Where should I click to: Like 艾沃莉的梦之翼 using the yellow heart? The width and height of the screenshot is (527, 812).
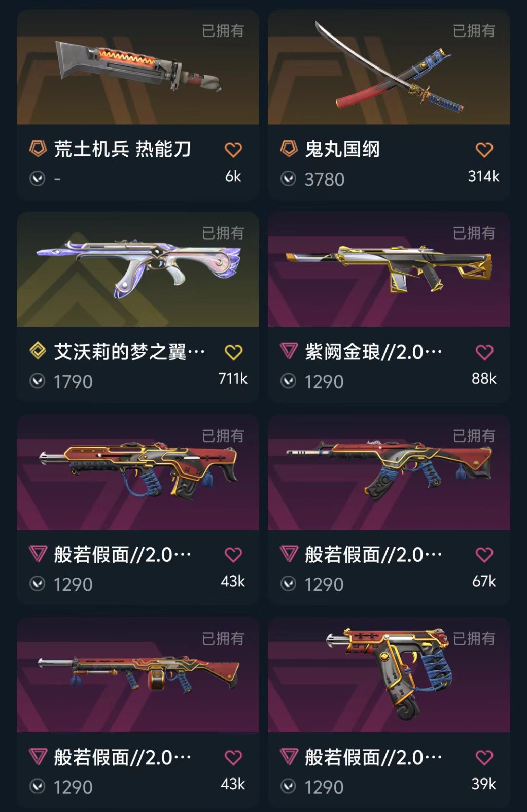(233, 352)
